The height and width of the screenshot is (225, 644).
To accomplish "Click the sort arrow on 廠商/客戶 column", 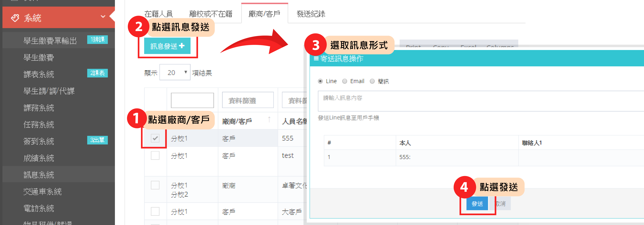I will point(269,120).
